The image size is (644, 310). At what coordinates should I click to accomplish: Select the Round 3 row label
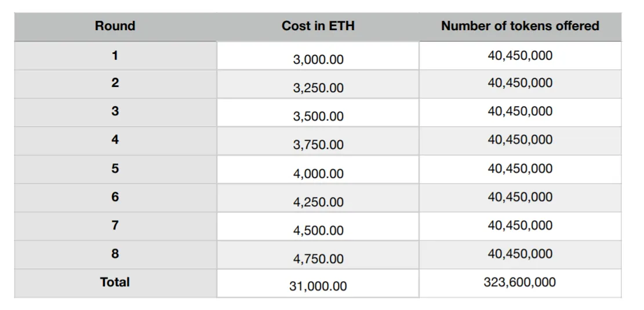pos(115,112)
